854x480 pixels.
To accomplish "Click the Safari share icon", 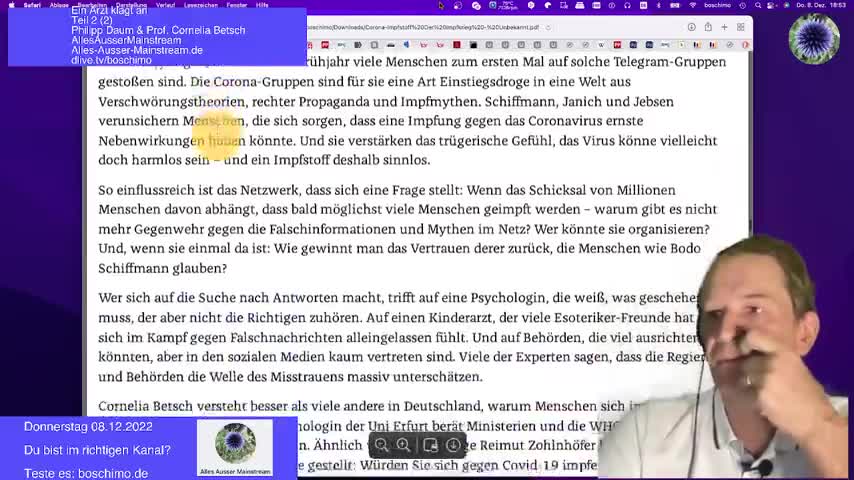I will tap(708, 27).
